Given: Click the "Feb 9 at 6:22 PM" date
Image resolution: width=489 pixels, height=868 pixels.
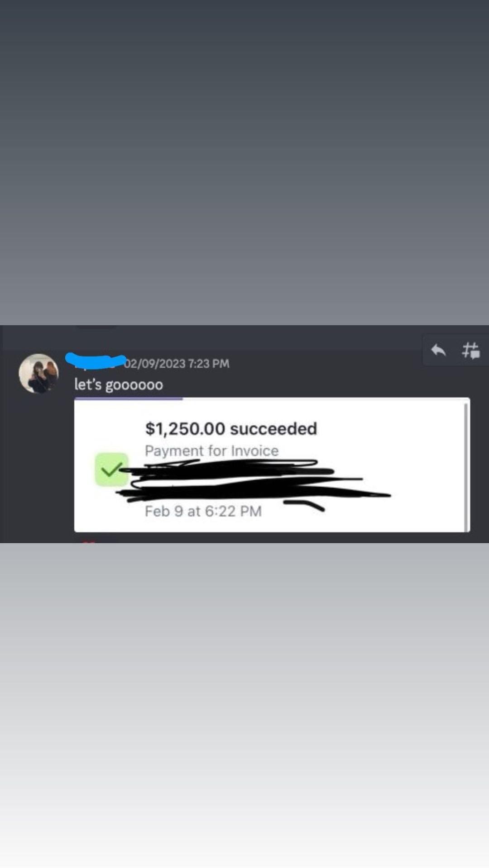Looking at the screenshot, I should [203, 511].
